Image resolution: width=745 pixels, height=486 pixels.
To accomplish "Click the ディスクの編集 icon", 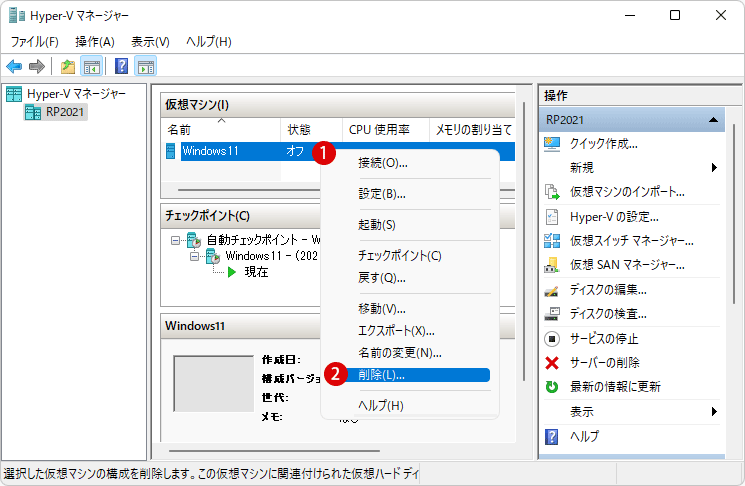I will (x=552, y=290).
